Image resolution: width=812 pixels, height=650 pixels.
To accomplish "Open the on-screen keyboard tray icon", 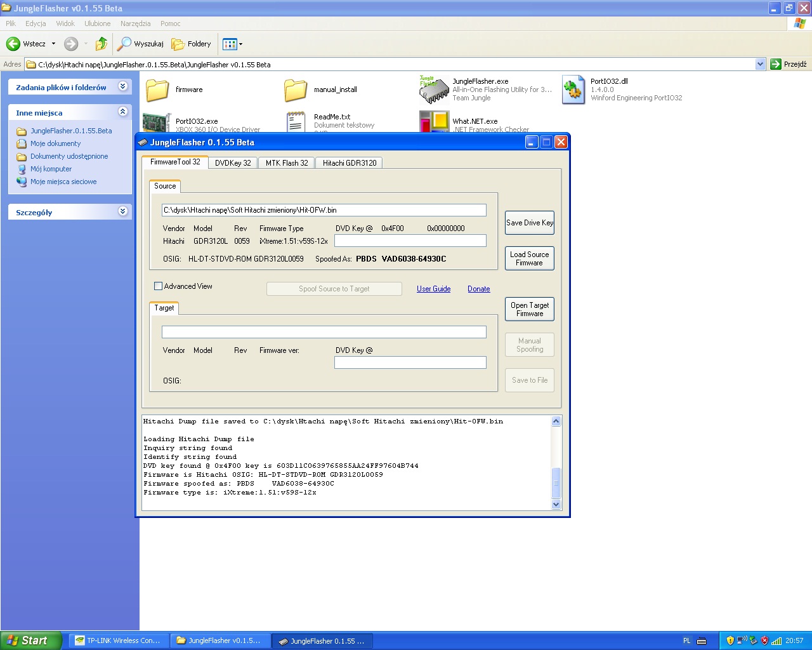I will [x=702, y=641].
